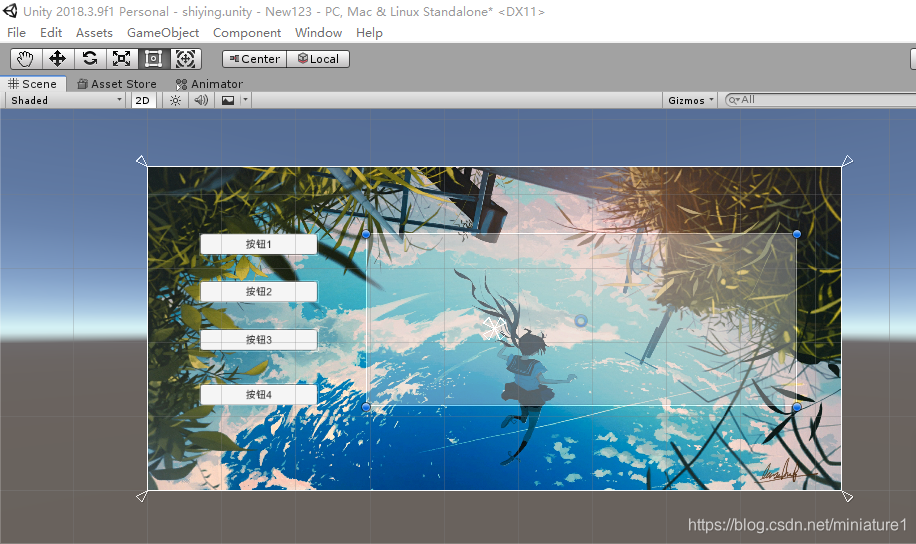Open the Help menu
The height and width of the screenshot is (544, 916).
pyautogui.click(x=369, y=33)
